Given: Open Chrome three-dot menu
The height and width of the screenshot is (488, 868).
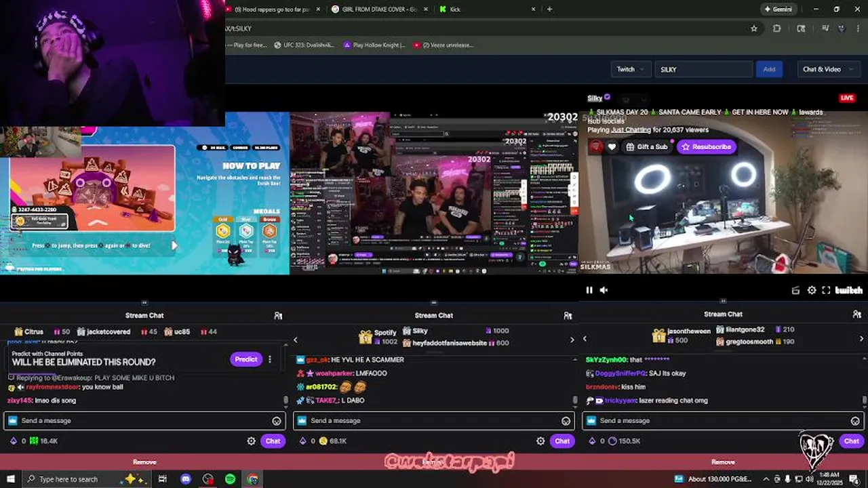Looking at the screenshot, I should pyautogui.click(x=859, y=28).
